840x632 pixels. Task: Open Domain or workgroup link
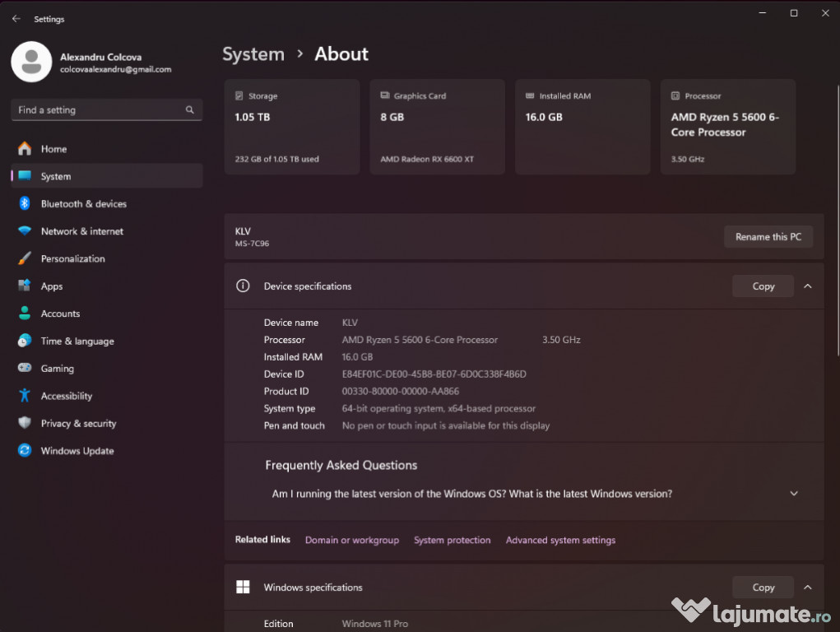tap(352, 540)
